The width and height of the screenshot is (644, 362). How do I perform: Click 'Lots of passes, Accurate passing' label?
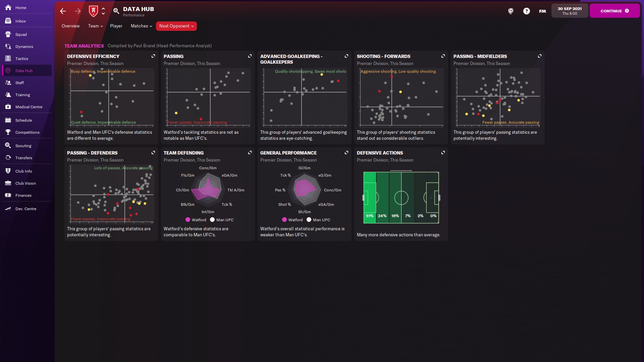(123, 168)
